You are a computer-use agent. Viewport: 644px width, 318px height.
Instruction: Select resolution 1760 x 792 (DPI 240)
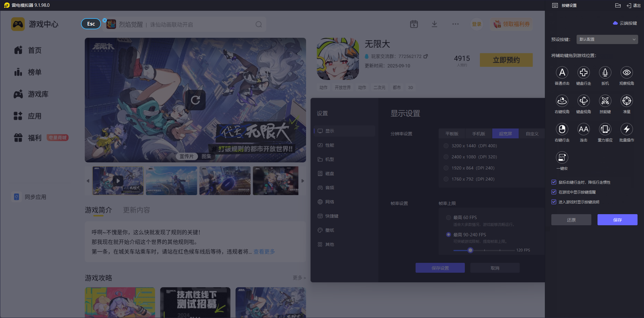[x=446, y=179]
